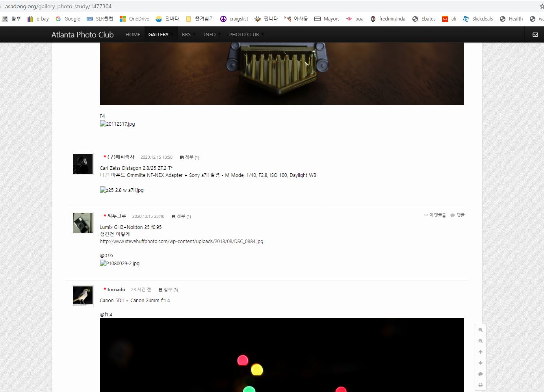Open the OneDrive bookmark

pyautogui.click(x=134, y=19)
